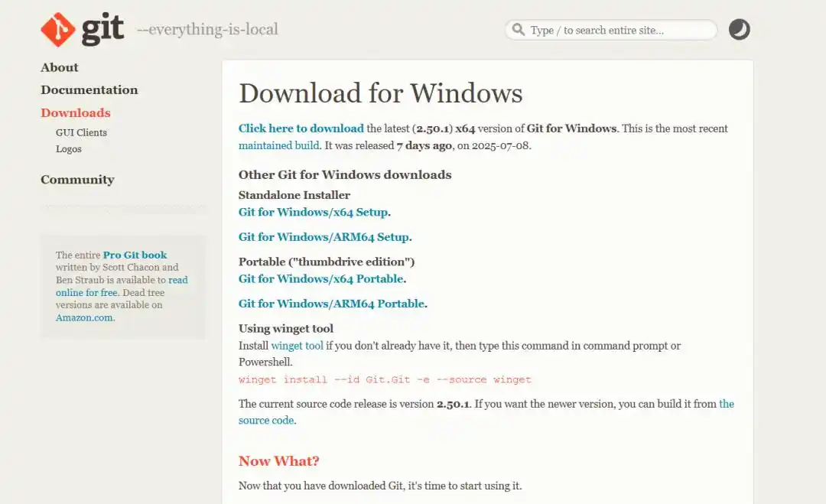Go to GUI Clients page
The width and height of the screenshot is (826, 504).
[x=81, y=133]
